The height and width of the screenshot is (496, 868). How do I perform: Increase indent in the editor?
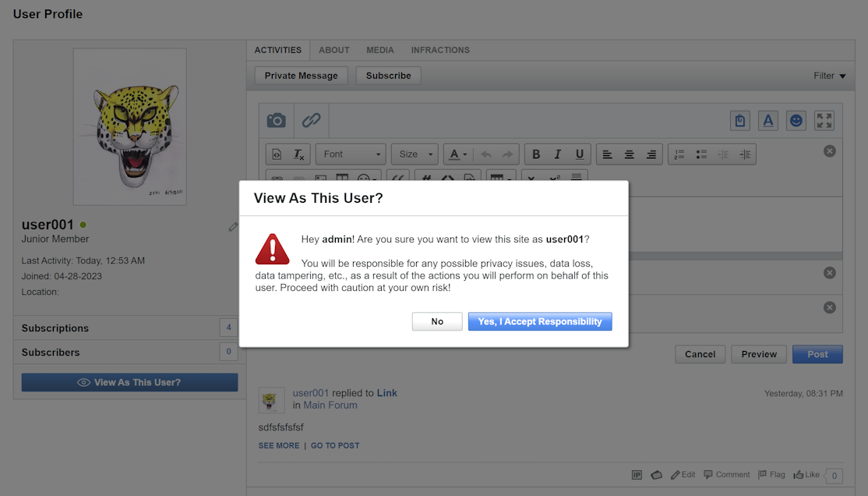[x=745, y=154]
